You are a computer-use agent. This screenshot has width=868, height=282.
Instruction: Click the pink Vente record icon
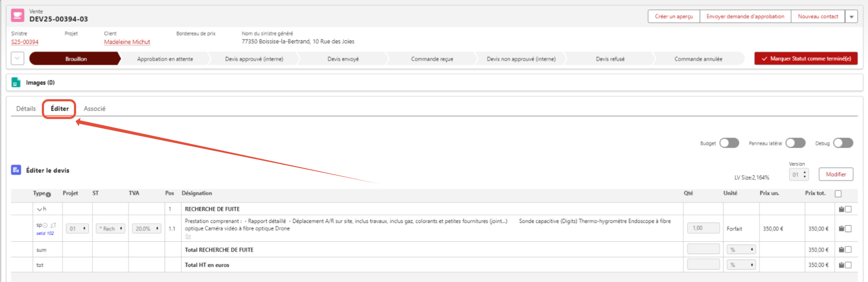coord(18,16)
